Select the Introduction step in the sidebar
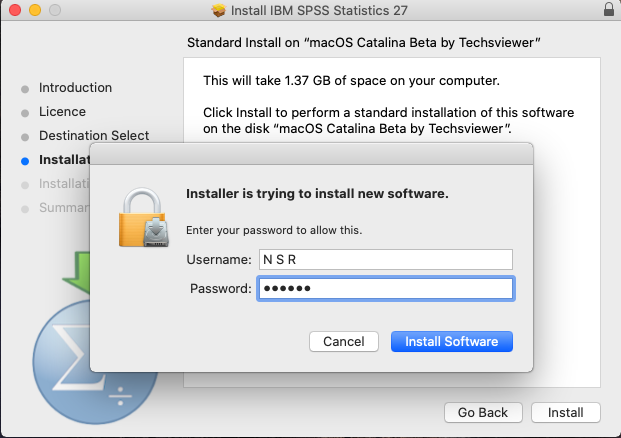Screen dimensions: 621x438 [75, 88]
